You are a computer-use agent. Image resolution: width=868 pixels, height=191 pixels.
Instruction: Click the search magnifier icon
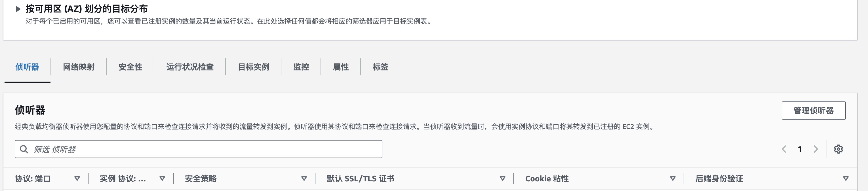[24, 149]
